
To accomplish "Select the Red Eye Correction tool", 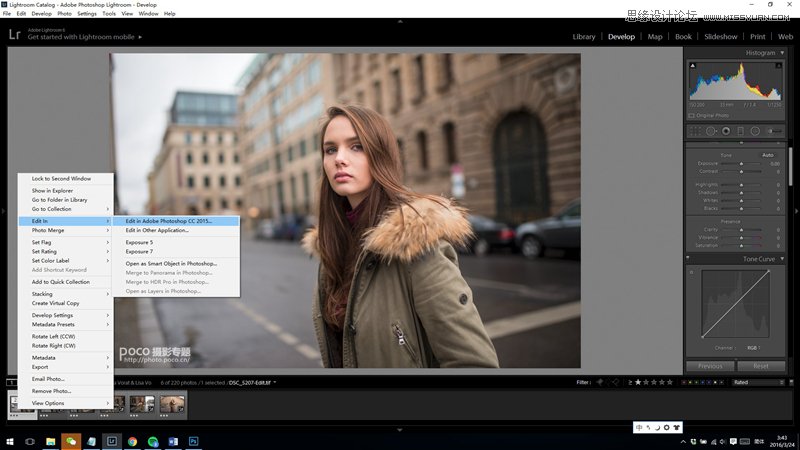I will pyautogui.click(x=725, y=131).
